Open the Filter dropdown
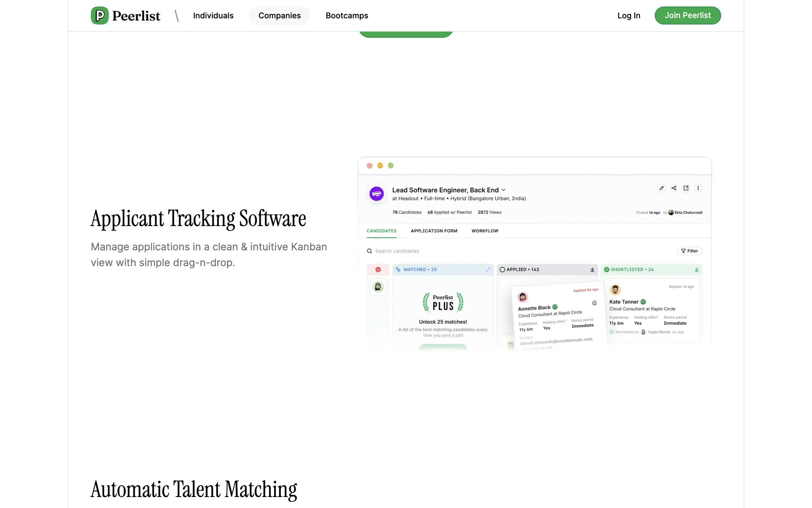812x508 pixels. (689, 251)
